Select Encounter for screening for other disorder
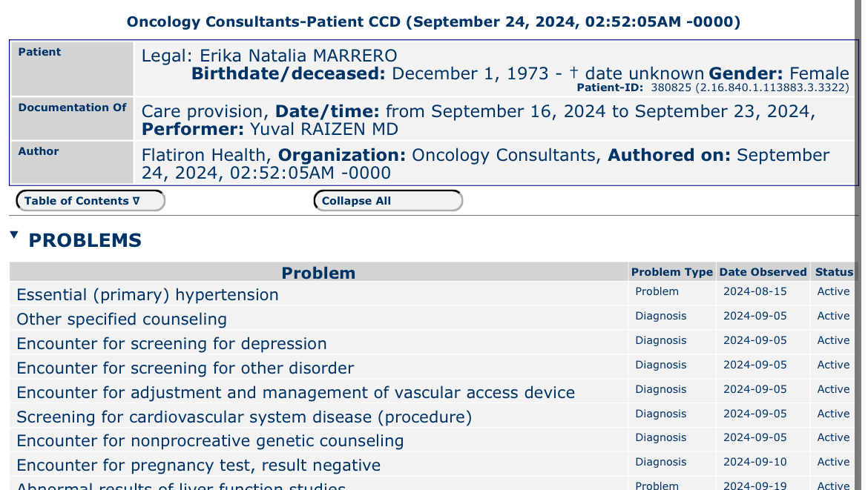The image size is (868, 490). coord(185,368)
